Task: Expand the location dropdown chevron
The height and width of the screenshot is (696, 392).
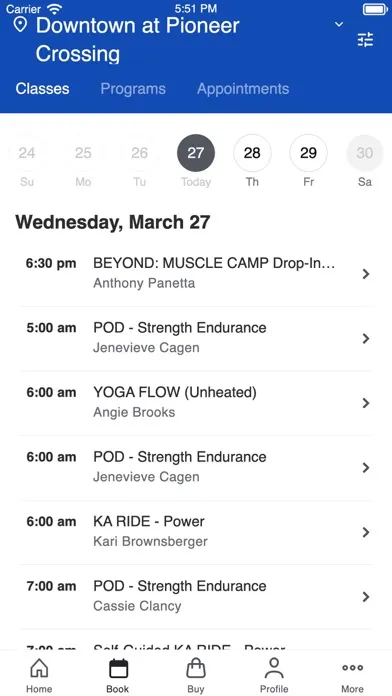Action: click(x=339, y=24)
